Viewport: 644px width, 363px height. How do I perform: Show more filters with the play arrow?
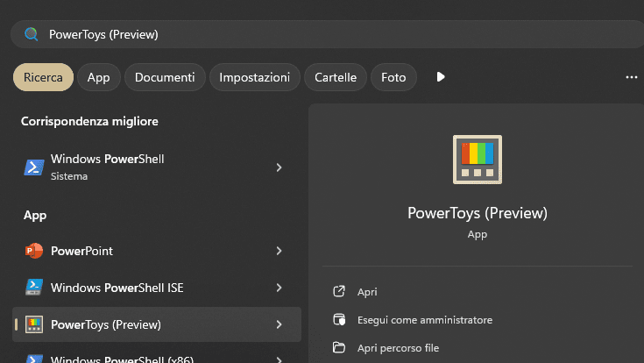(441, 77)
